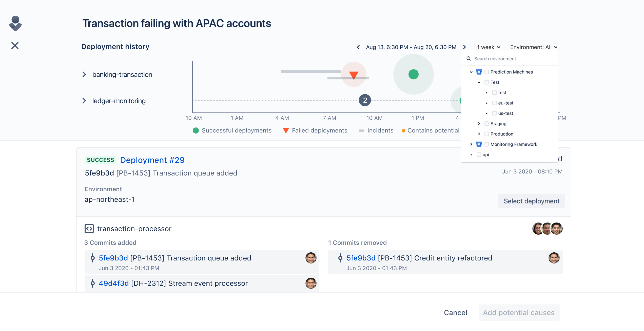Enable the eu-test environment checkbox
This screenshot has height=331, width=644.
(x=494, y=103)
